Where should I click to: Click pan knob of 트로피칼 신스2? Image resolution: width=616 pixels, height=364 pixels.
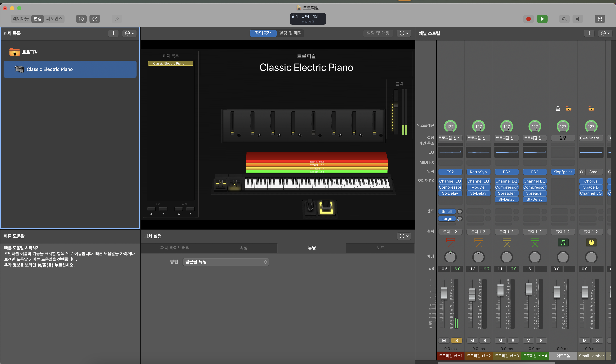click(x=478, y=257)
